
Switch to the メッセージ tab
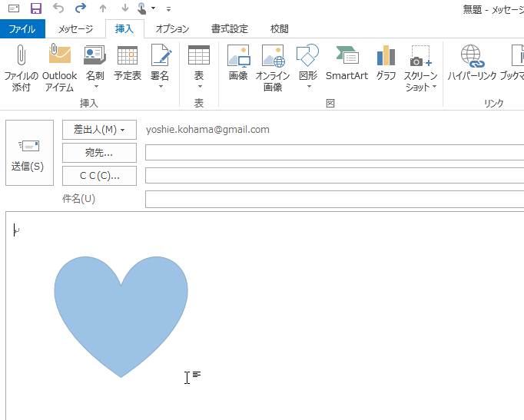[x=75, y=29]
